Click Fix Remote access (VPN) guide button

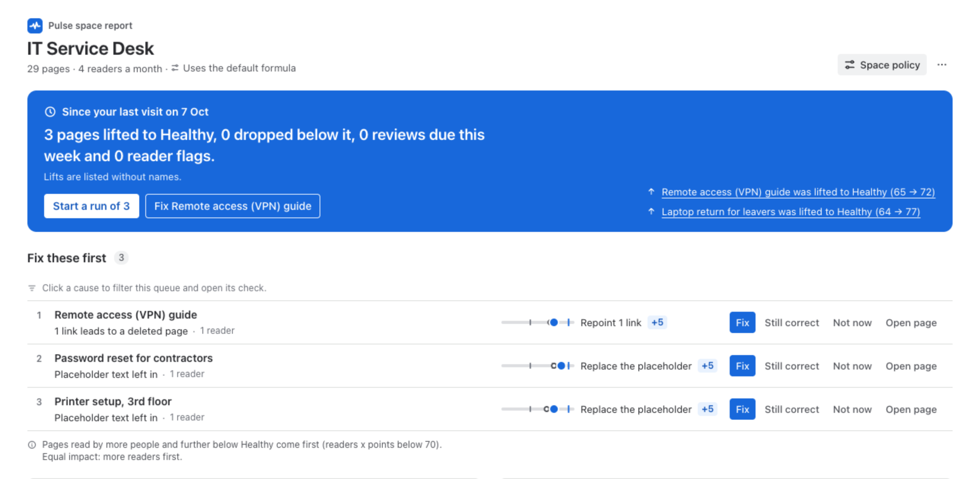(233, 206)
